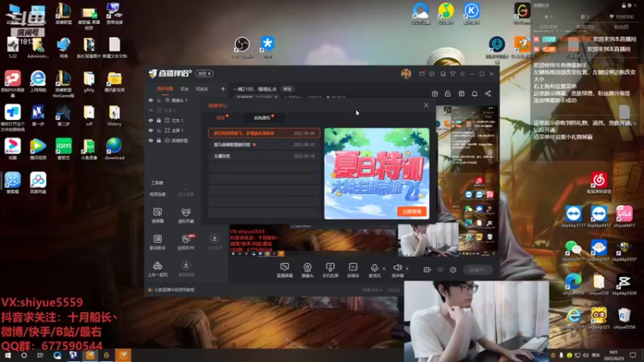Add a phone screen-cast source
The image size is (644, 362).
330,270
